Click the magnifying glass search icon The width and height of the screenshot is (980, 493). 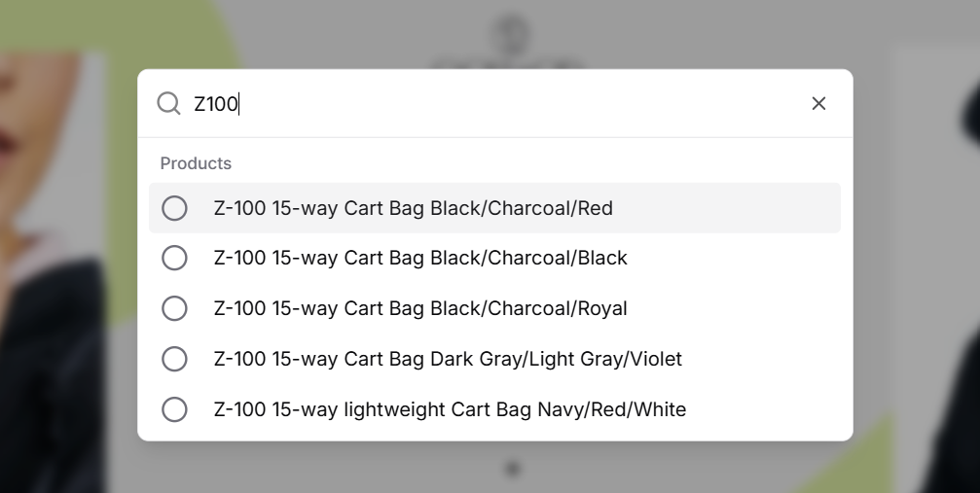(x=169, y=103)
